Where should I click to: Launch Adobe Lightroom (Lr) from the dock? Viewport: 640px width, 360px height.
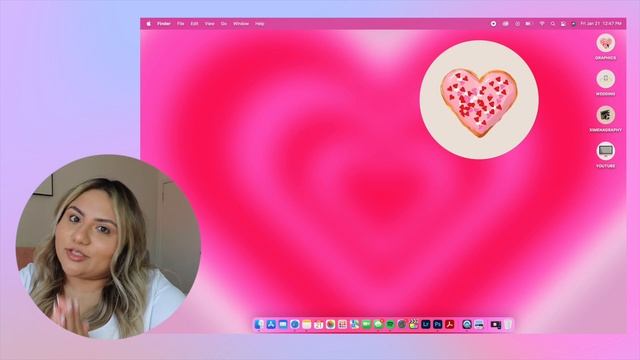coord(426,324)
